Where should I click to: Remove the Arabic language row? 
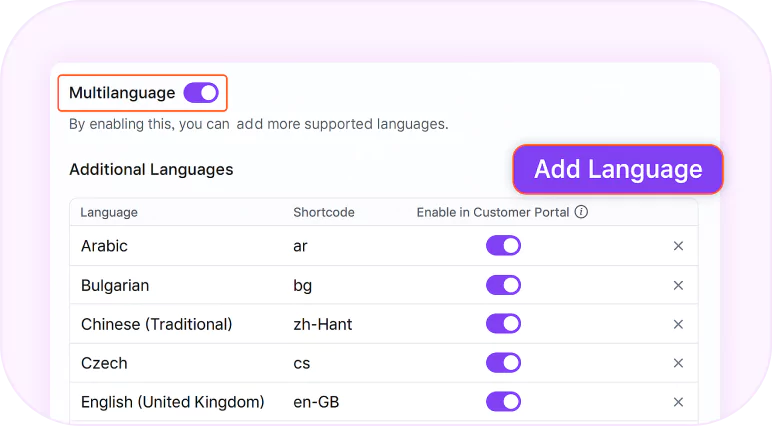pos(678,246)
